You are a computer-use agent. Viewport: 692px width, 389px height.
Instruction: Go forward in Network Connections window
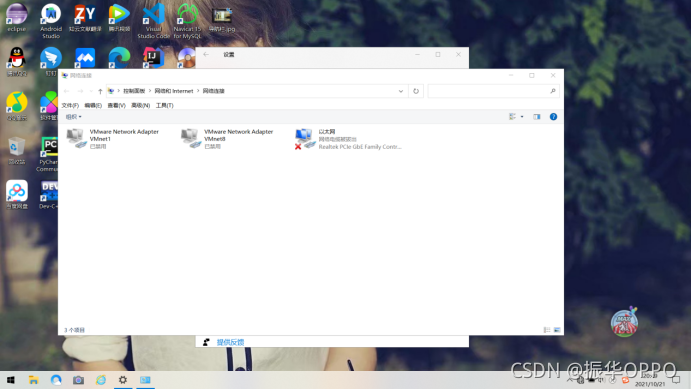80,91
